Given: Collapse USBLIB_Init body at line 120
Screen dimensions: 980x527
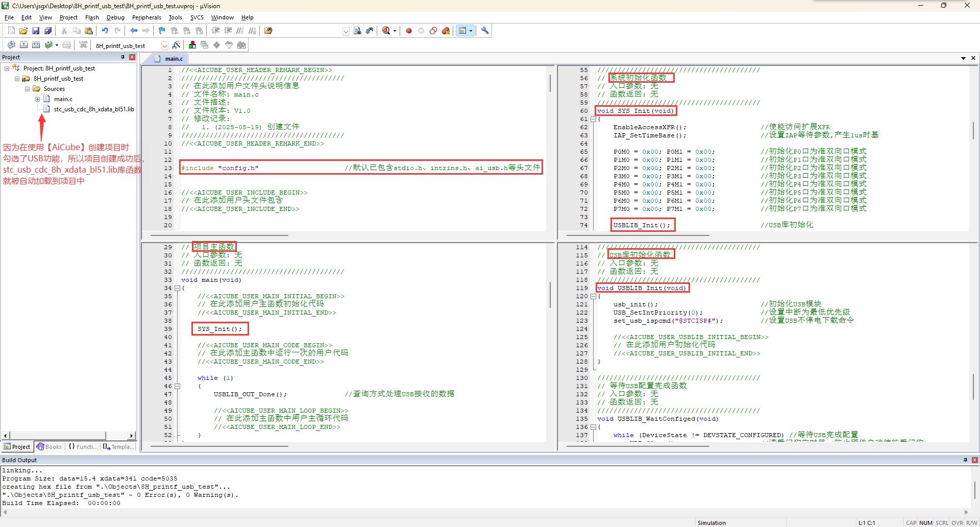Looking at the screenshot, I should 593,296.
